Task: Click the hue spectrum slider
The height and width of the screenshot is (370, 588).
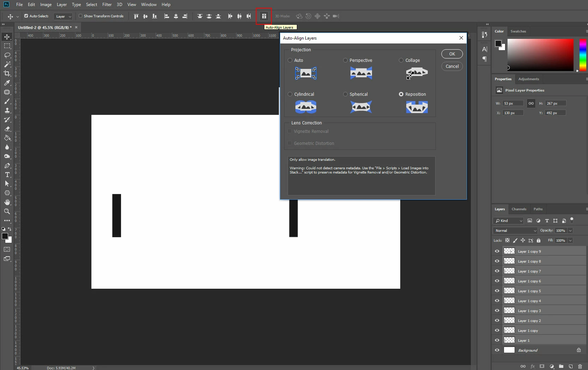Action: (x=583, y=55)
